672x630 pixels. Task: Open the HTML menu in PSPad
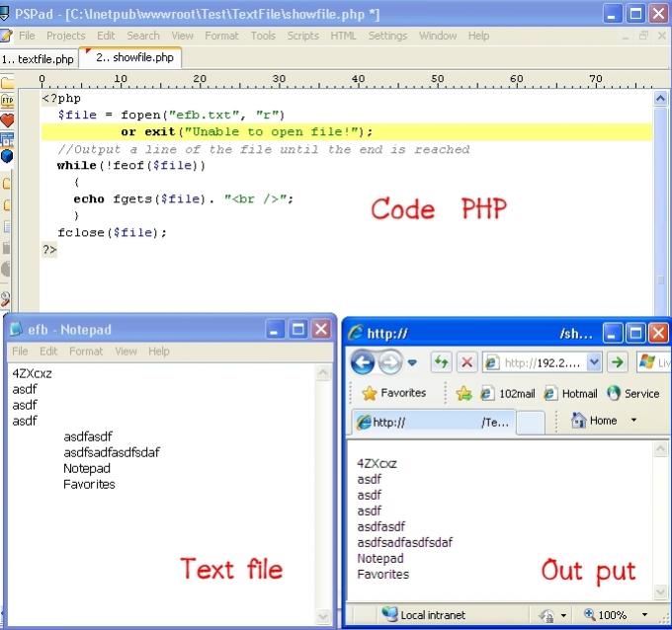pos(343,36)
